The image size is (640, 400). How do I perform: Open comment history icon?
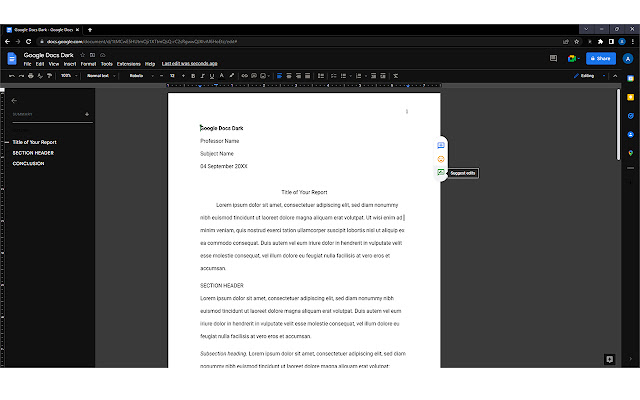pyautogui.click(x=553, y=58)
